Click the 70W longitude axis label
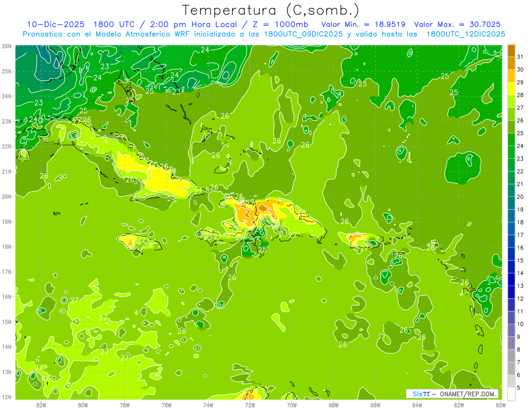The height and width of the screenshot is (411, 532). 292,405
